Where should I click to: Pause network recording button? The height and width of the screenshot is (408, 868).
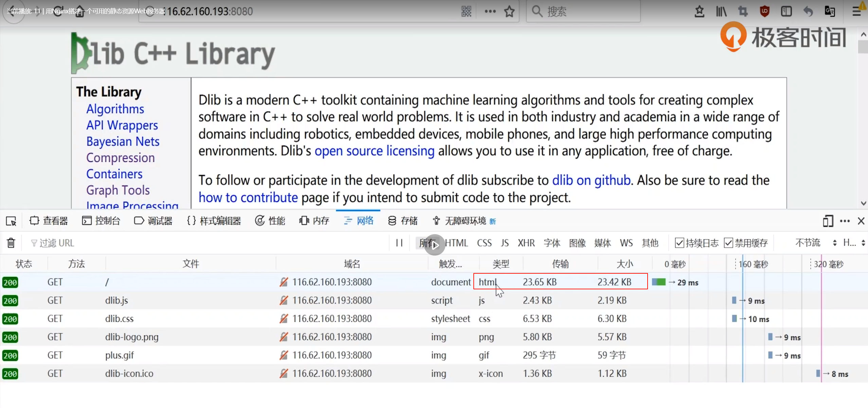click(x=399, y=243)
